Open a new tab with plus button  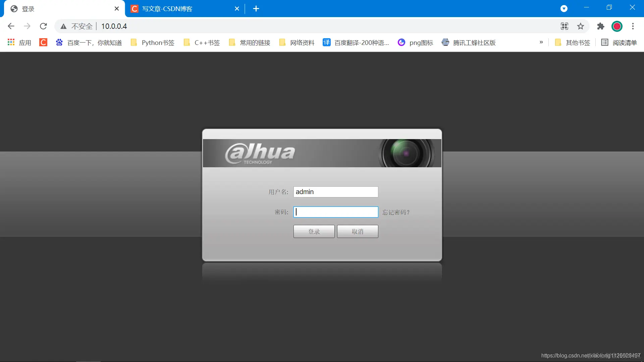click(256, 9)
